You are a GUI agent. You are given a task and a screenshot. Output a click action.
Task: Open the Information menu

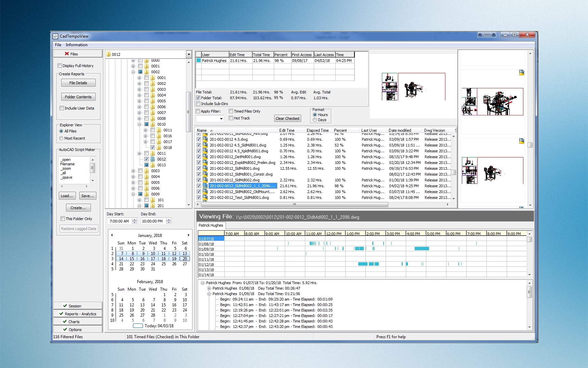(77, 45)
